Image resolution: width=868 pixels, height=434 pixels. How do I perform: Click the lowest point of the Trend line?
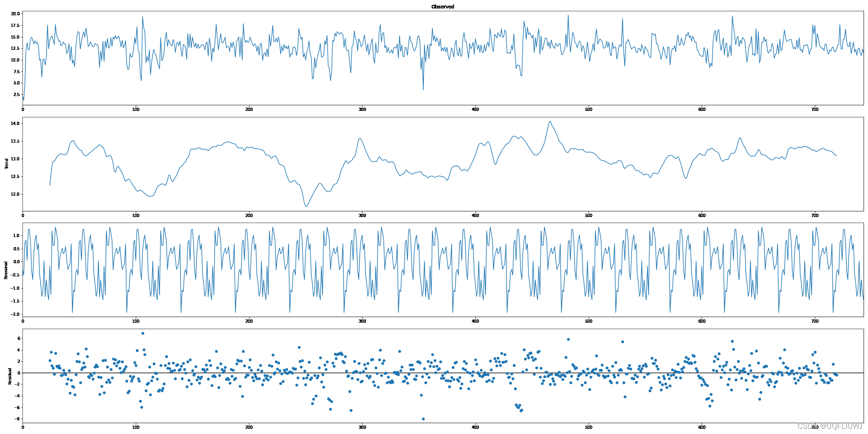click(x=306, y=207)
